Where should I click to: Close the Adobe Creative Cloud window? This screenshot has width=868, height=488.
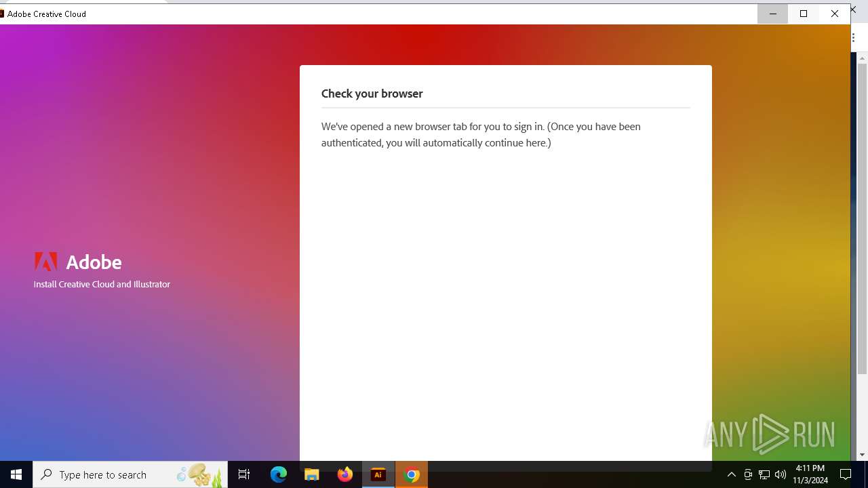(x=835, y=14)
